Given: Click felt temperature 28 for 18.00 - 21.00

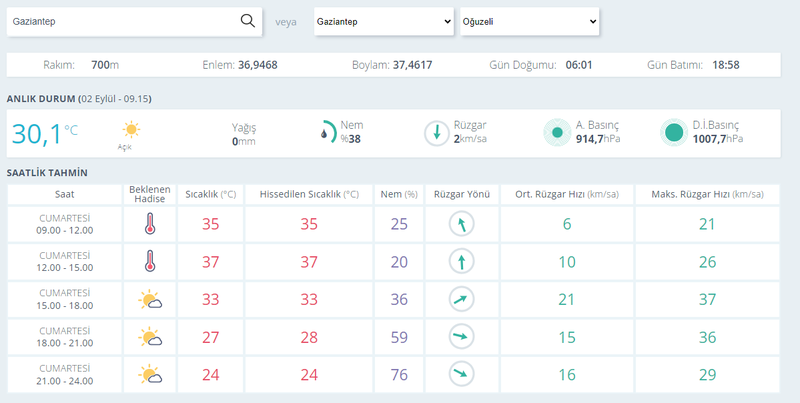Looking at the screenshot, I should point(309,337).
